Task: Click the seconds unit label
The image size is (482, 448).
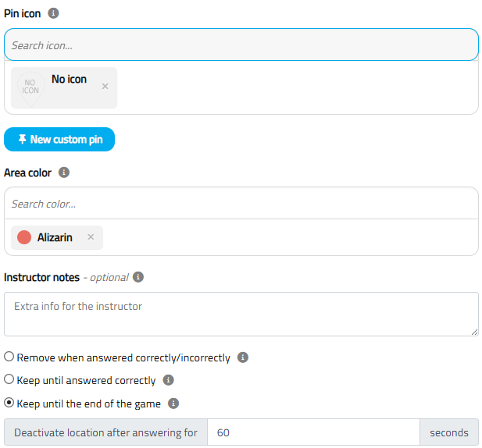Action: click(x=449, y=432)
